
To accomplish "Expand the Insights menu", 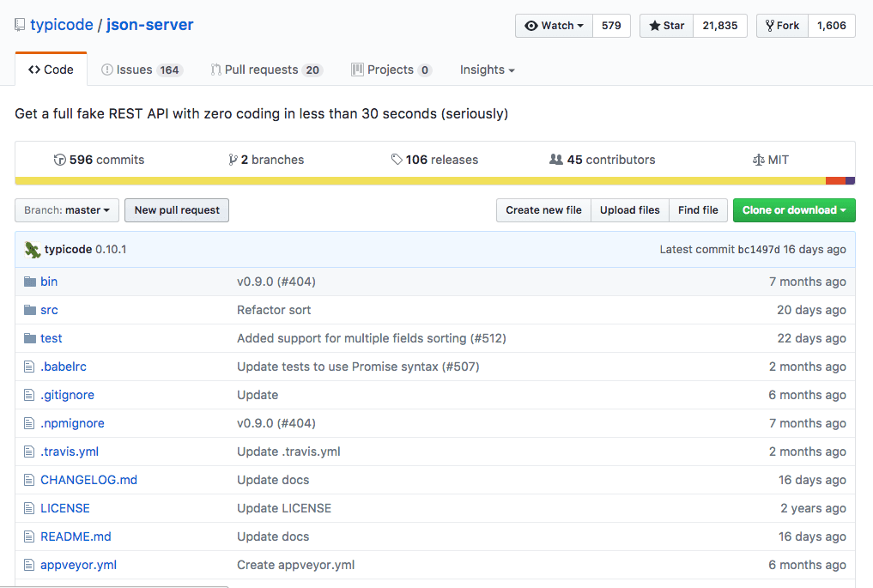I will (487, 70).
